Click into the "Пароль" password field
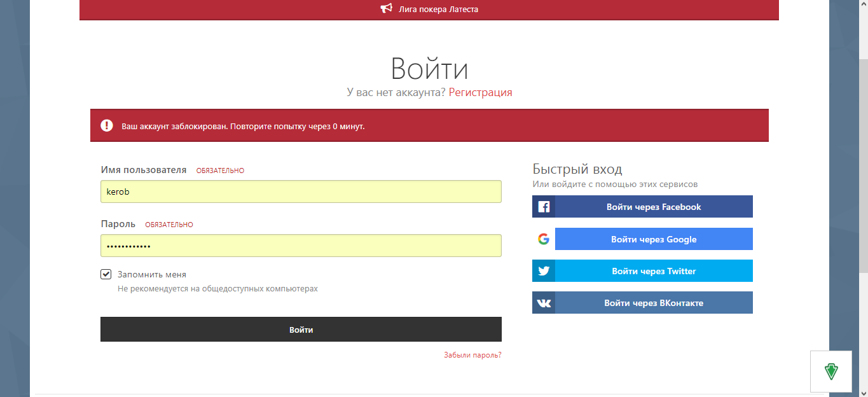Viewport: 868px width, 397px height. 301,246
